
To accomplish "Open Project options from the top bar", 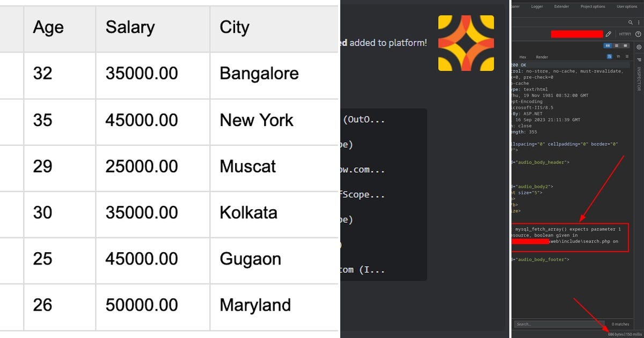I will tap(593, 6).
